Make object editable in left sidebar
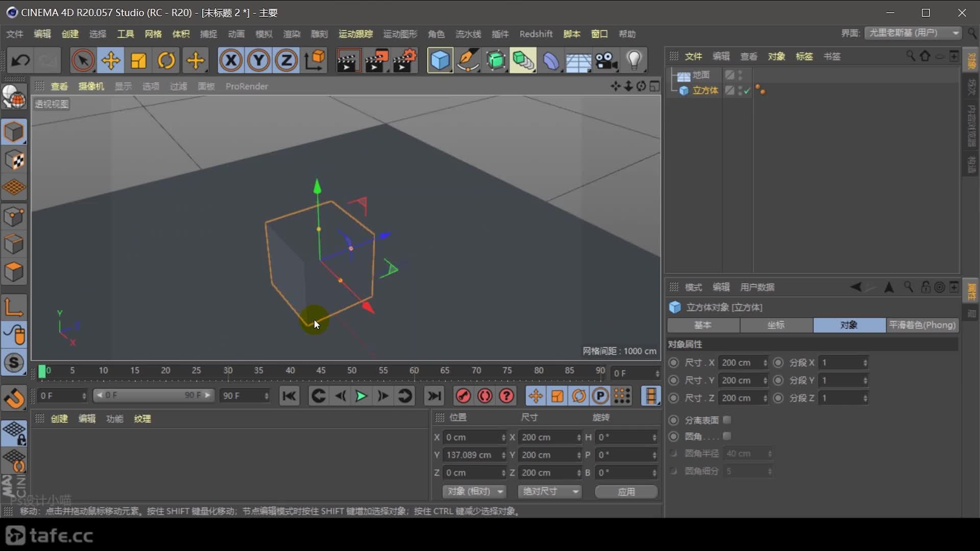The width and height of the screenshot is (980, 551). click(14, 96)
